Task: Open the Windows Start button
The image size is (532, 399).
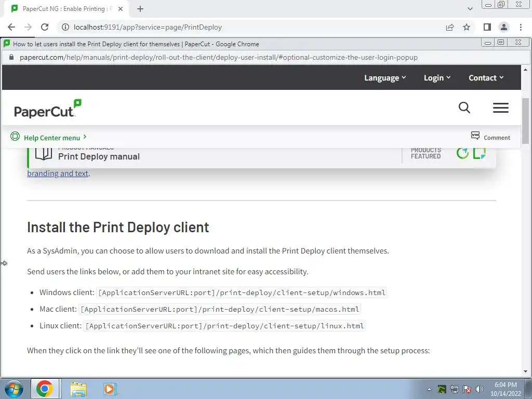Action: pyautogui.click(x=14, y=389)
